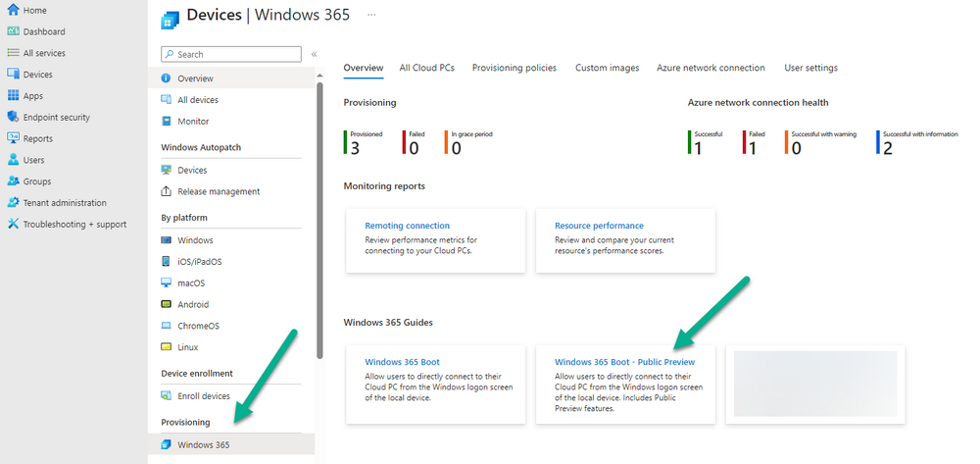Click the Android platform icon

pos(167,304)
